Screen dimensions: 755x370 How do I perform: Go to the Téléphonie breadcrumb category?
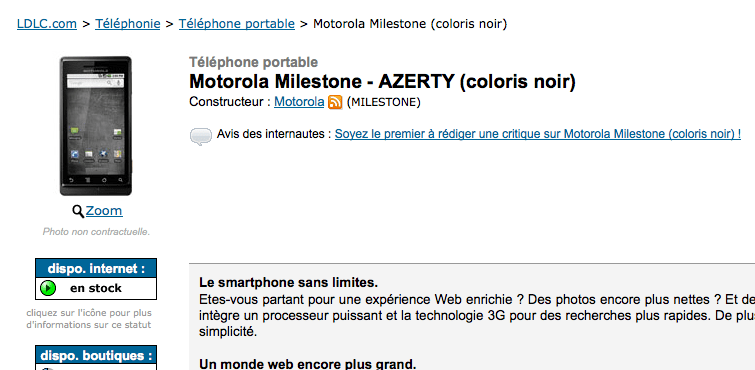click(x=128, y=23)
